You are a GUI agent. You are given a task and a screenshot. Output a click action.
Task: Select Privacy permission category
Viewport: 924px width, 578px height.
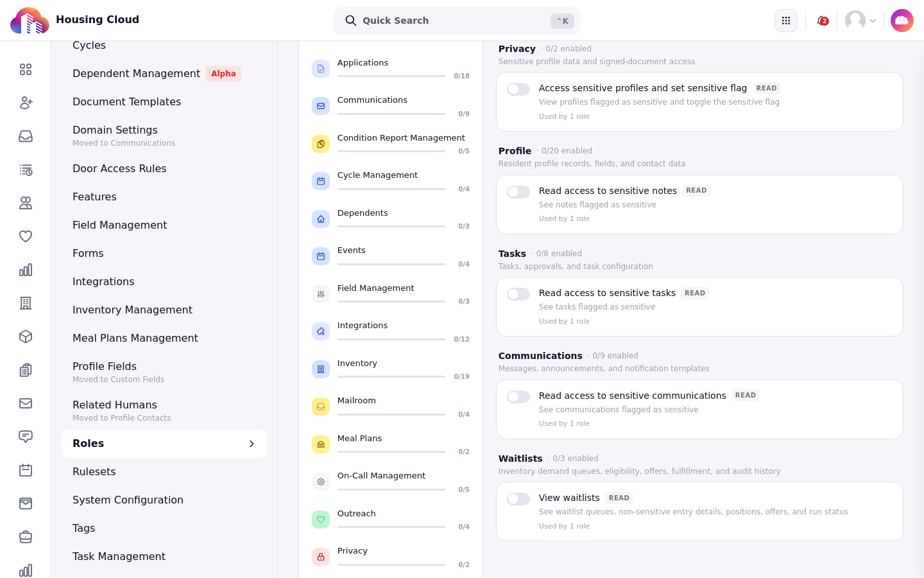tap(391, 557)
